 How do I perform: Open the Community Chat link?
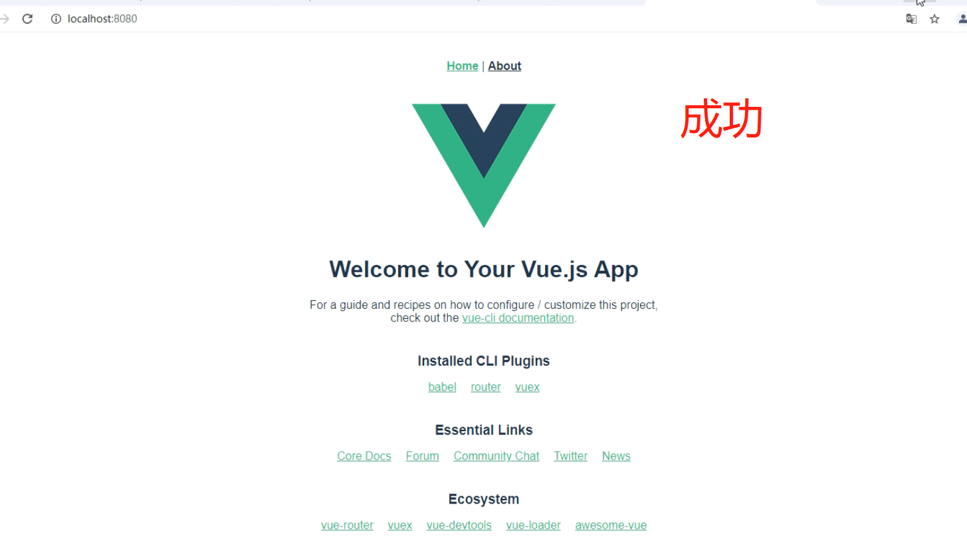point(496,456)
